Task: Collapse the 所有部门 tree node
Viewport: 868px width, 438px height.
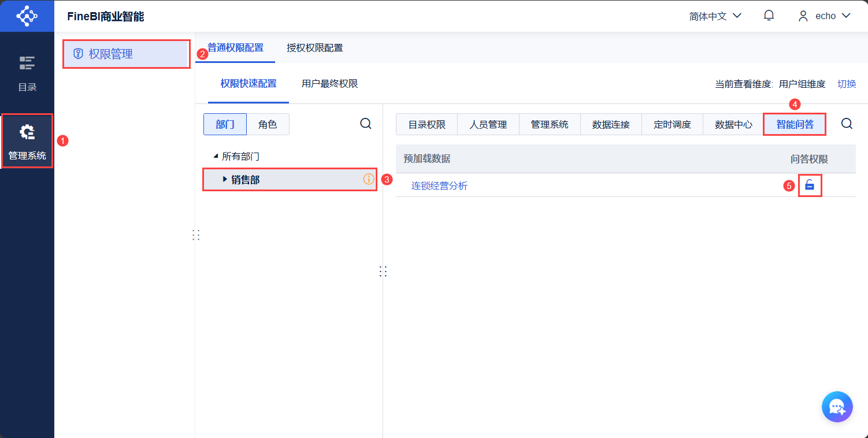Action: coord(216,156)
